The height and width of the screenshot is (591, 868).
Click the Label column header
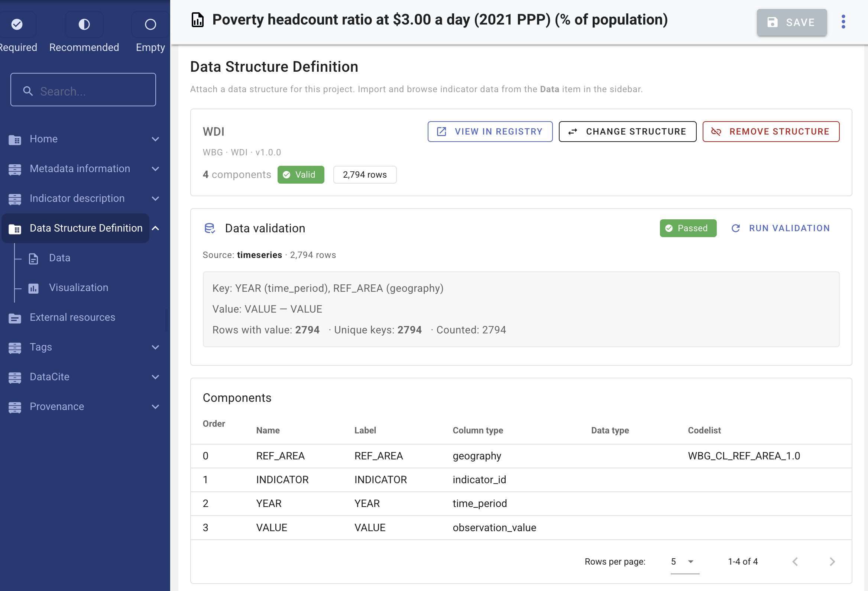pos(365,430)
